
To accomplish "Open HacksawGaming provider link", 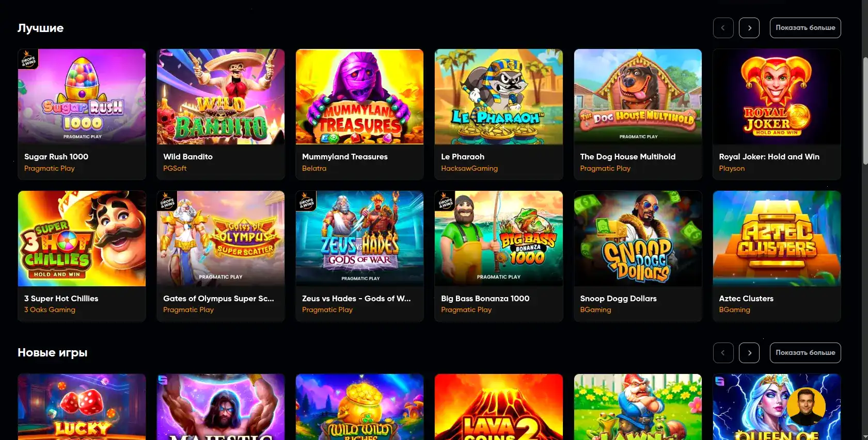I will pos(469,168).
